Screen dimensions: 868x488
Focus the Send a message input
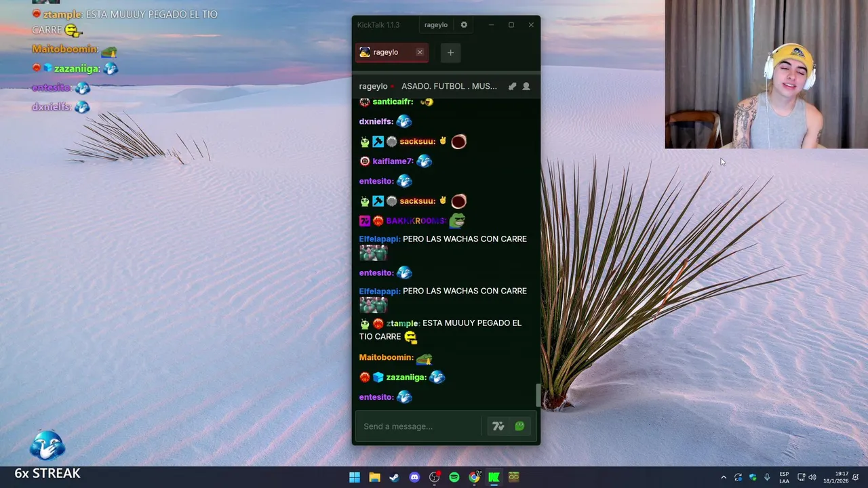pos(418,426)
